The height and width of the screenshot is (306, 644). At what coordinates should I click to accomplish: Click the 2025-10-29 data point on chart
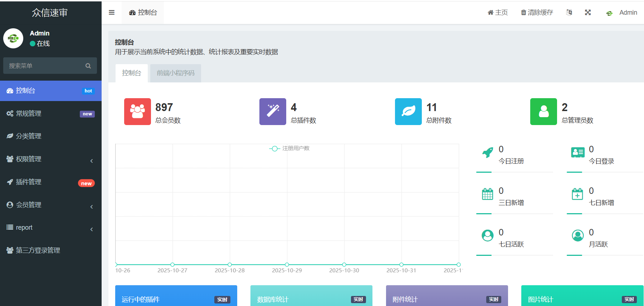pos(287,264)
